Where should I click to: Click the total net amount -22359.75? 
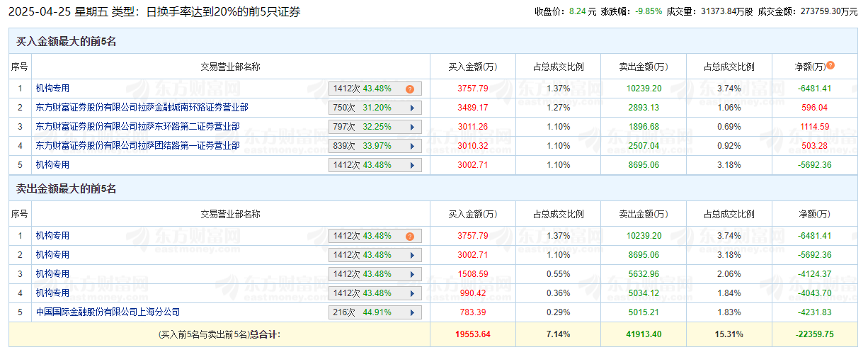(x=813, y=334)
